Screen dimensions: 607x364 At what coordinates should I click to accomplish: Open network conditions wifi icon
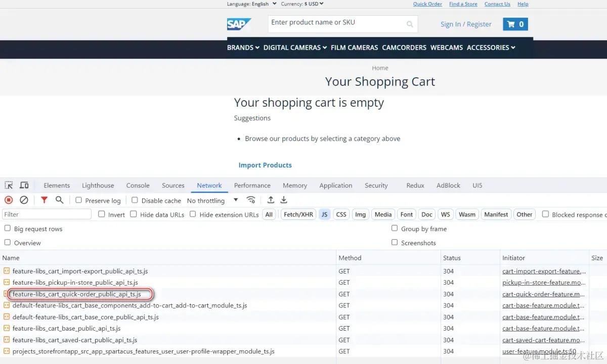250,200
